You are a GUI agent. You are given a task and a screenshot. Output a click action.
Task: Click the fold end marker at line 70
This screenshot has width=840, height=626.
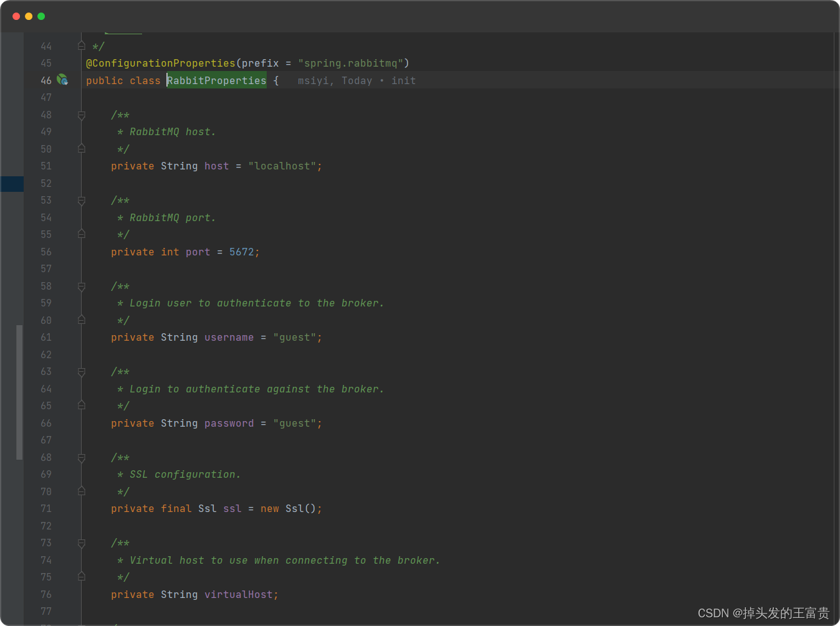82,491
